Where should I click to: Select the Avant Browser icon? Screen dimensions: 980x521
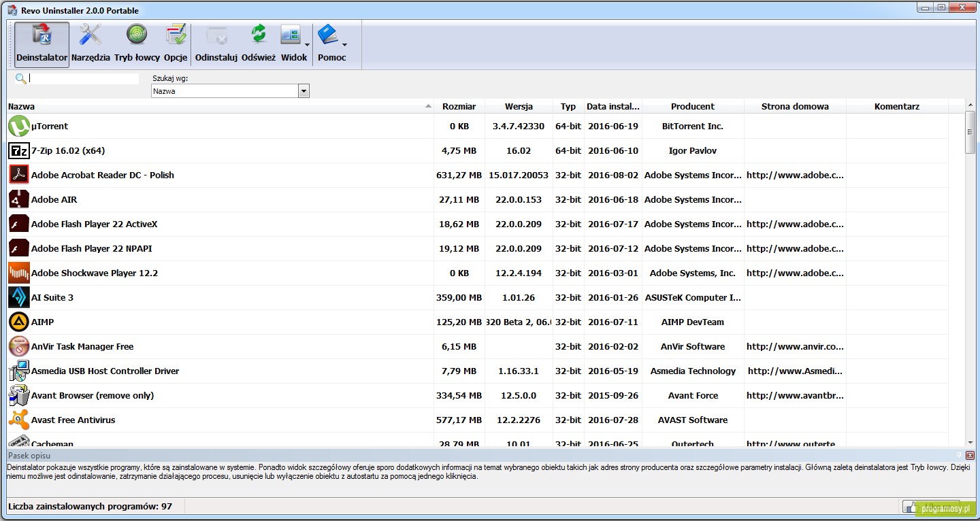click(x=19, y=395)
